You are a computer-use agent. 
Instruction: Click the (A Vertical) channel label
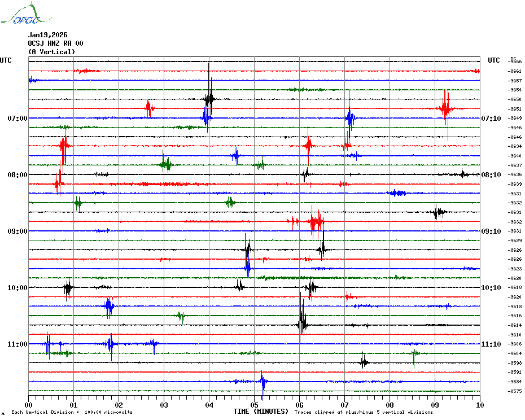tap(51, 52)
